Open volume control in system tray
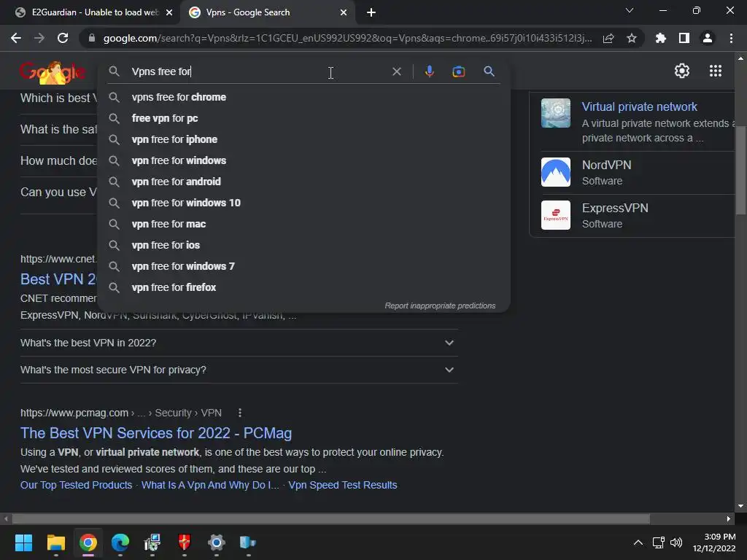Screen dimensions: 747x560 coord(676,542)
